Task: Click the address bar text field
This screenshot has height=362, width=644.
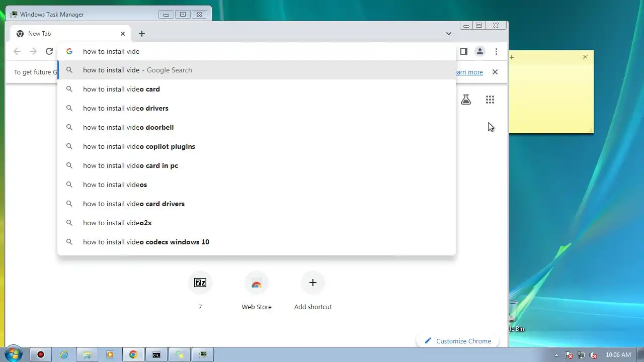Action: [x=257, y=51]
